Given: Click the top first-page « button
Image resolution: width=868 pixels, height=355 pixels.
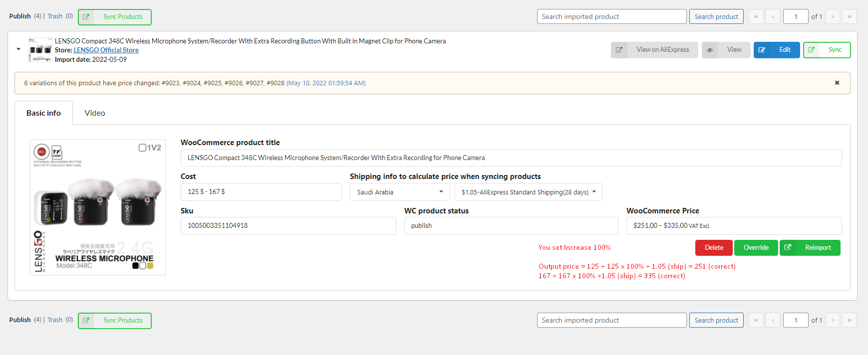Looking at the screenshot, I should click(756, 16).
